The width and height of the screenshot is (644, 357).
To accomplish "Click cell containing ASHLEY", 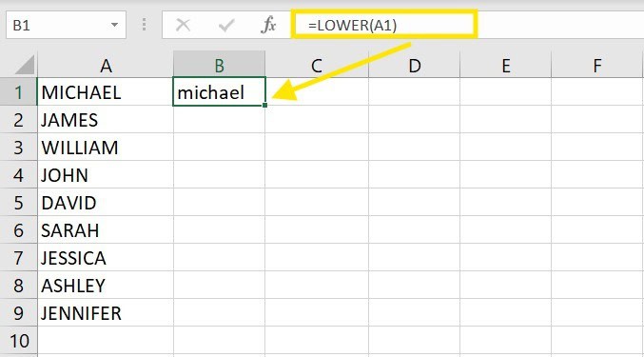I will [x=106, y=285].
